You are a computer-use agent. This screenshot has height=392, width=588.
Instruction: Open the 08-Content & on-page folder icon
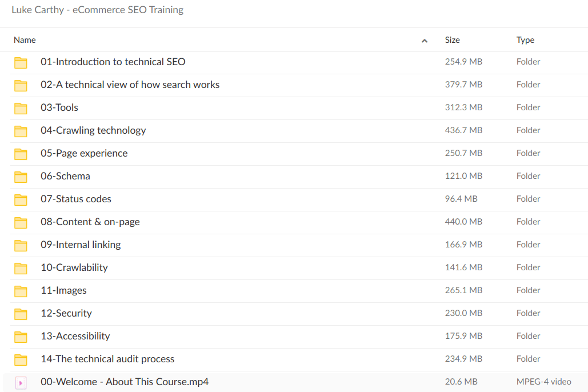coord(21,222)
